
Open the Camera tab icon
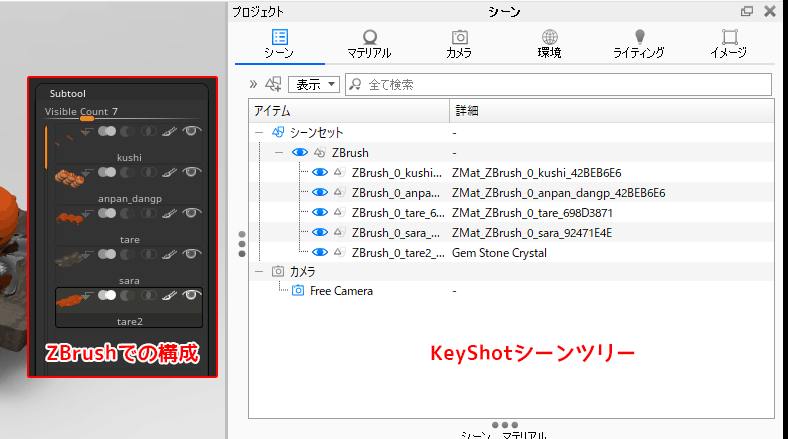point(459,43)
